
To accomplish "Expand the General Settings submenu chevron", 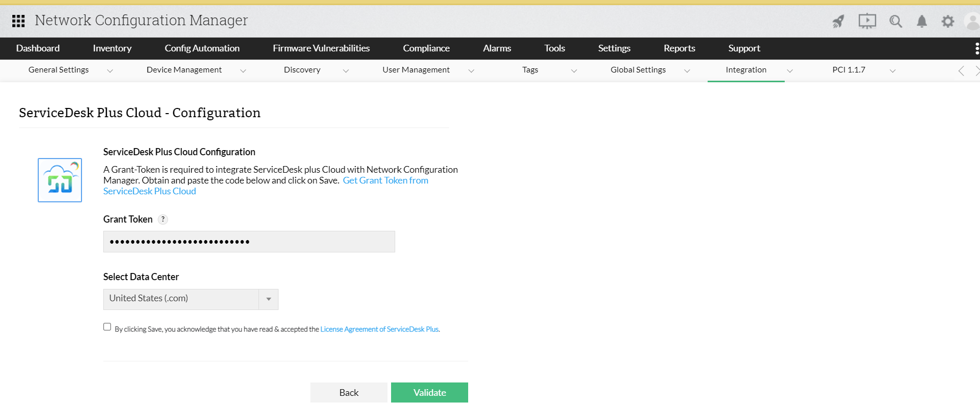I will (x=109, y=71).
